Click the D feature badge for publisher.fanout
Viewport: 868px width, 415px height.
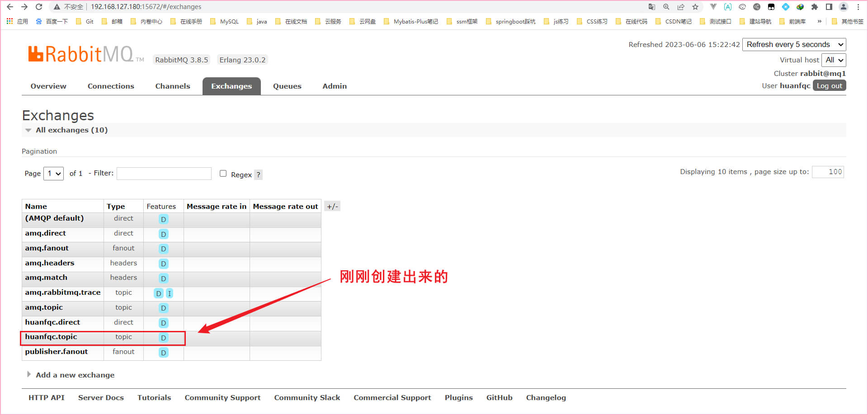(164, 353)
